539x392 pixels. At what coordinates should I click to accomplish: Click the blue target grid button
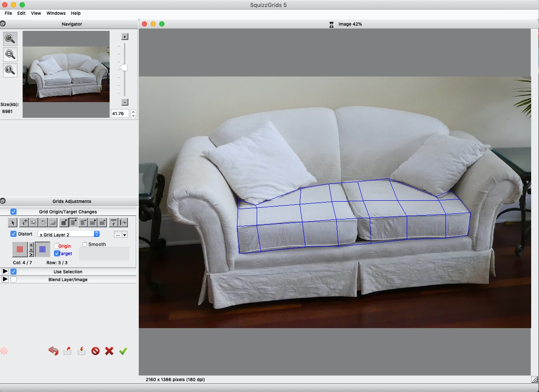click(43, 249)
